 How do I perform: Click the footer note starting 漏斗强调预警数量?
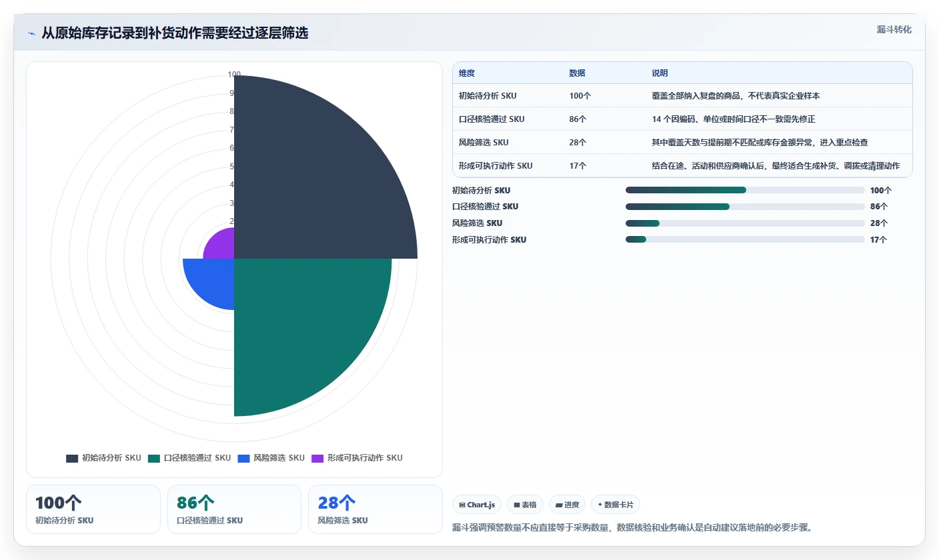coord(632,528)
